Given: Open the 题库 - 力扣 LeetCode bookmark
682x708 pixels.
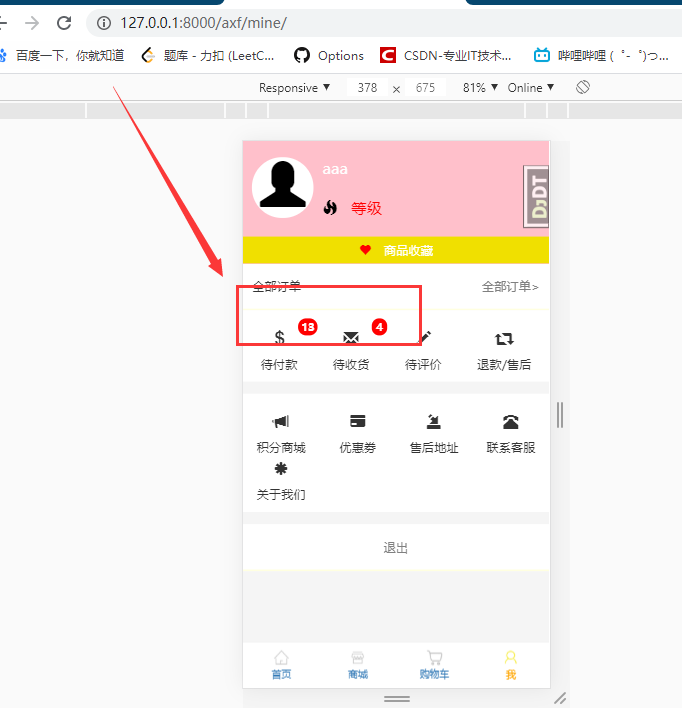Looking at the screenshot, I should click(208, 56).
